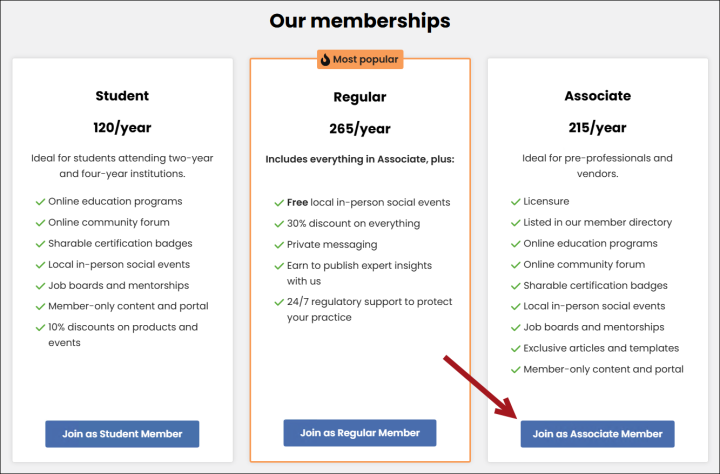
Task: Select the Regular plan heading
Action: click(360, 97)
